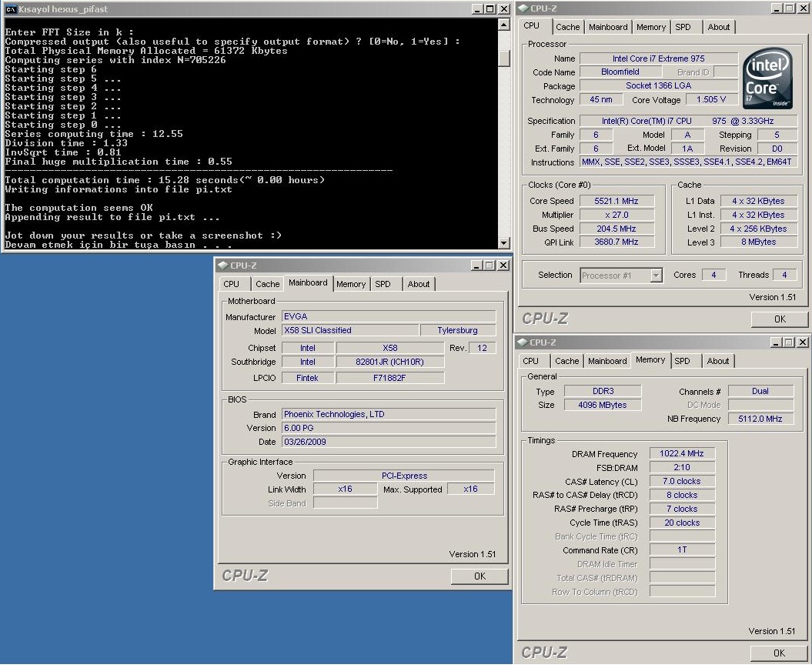Click the Package value 'Socket 1366 LGA'
This screenshot has height=668, width=812.
(658, 85)
